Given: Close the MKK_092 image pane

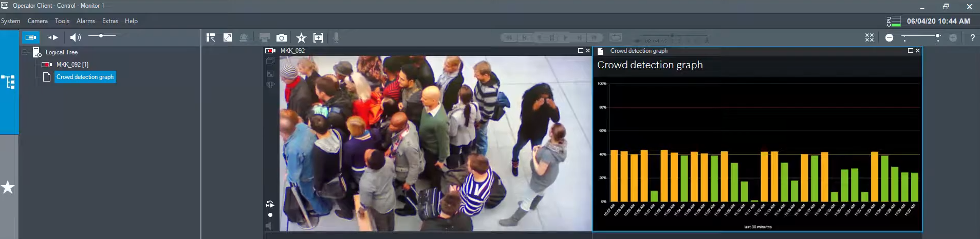Looking at the screenshot, I should coord(588,51).
